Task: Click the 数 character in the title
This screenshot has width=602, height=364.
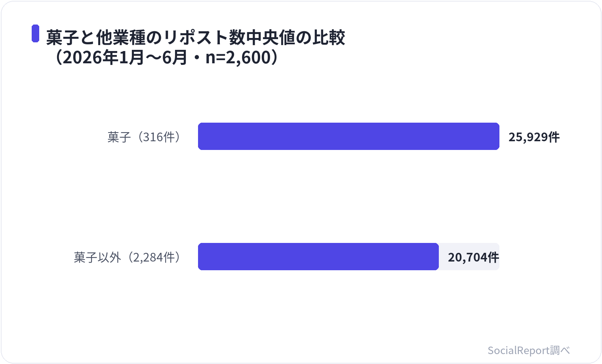Action: [237, 38]
